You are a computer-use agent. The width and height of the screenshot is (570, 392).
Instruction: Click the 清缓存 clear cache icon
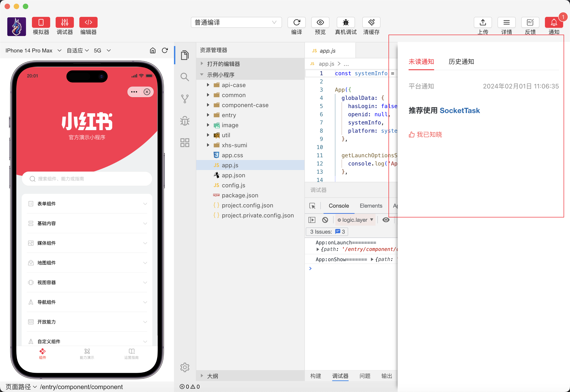371,22
